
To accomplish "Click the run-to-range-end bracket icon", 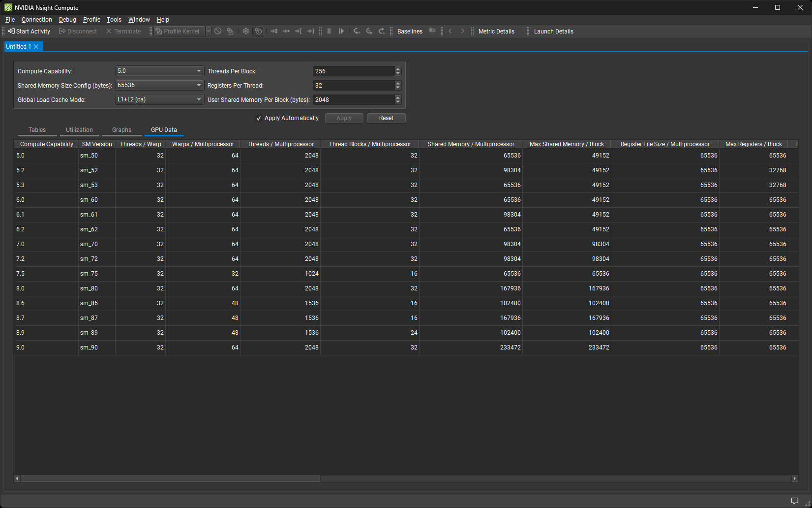I will click(x=311, y=31).
